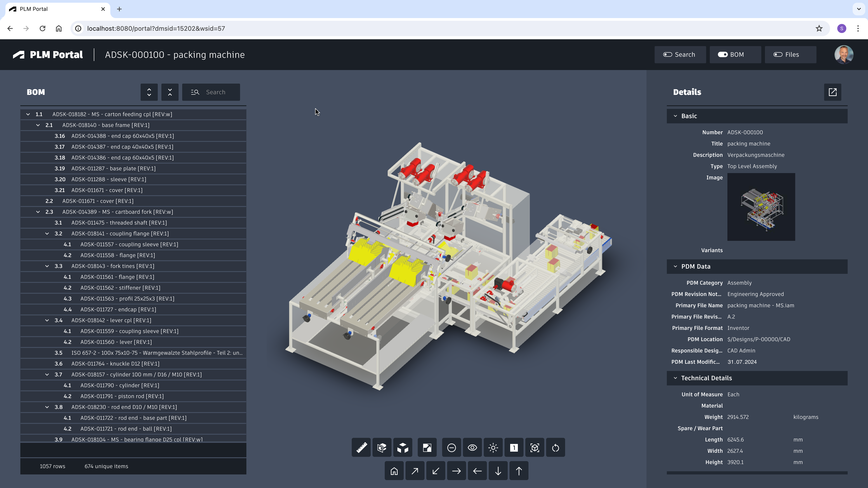The width and height of the screenshot is (868, 488).
Task: Click the sun lighting settings icon
Action: click(493, 448)
